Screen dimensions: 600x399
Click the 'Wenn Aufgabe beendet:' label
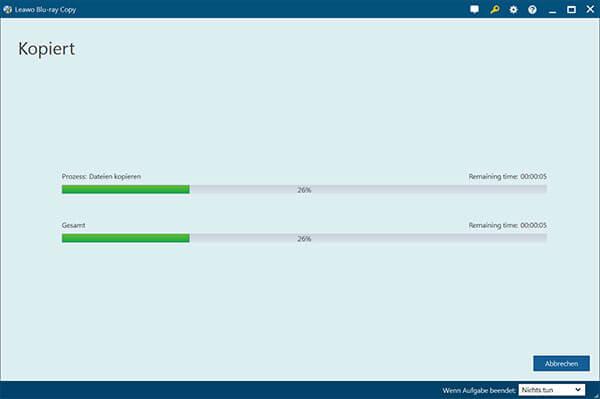(479, 390)
